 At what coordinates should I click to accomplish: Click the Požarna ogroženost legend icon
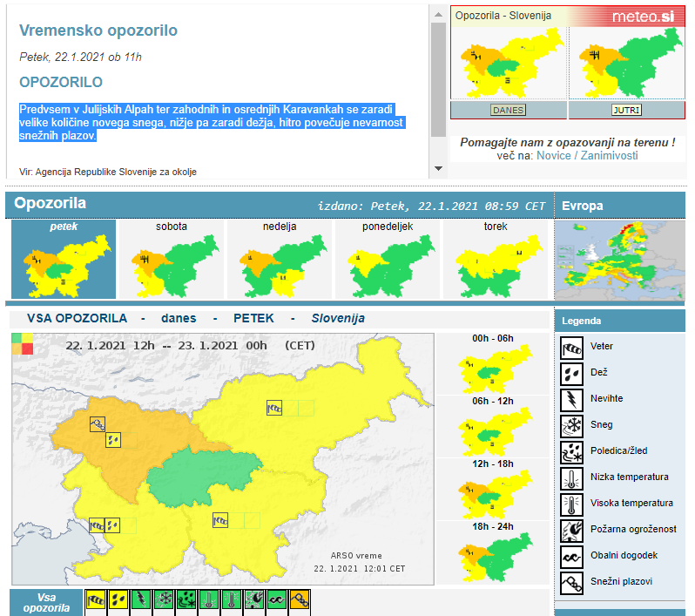coord(571,530)
